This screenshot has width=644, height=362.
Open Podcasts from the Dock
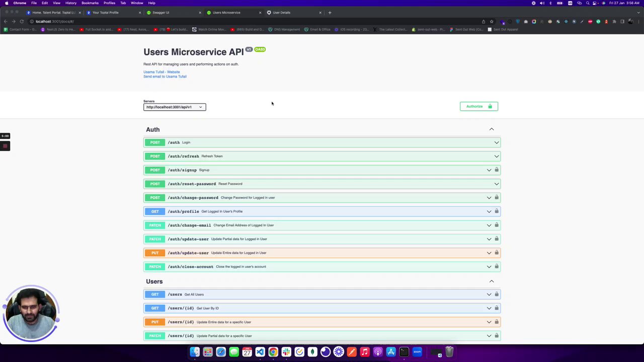click(x=378, y=352)
